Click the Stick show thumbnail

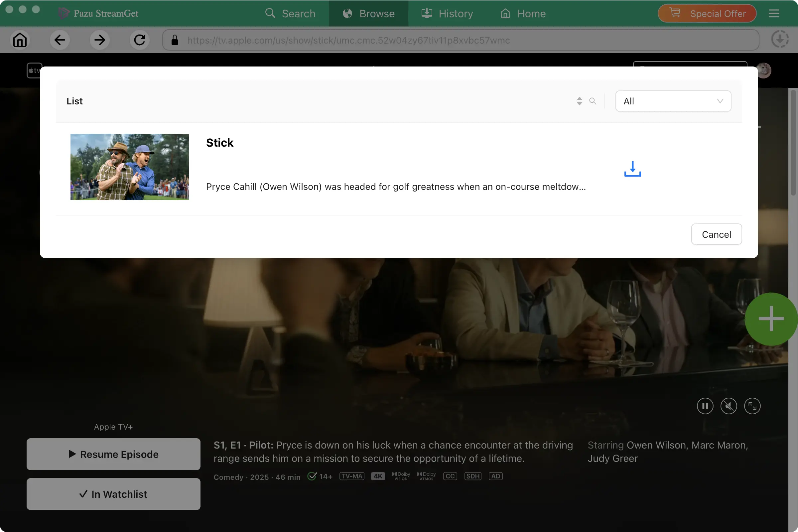(x=130, y=167)
